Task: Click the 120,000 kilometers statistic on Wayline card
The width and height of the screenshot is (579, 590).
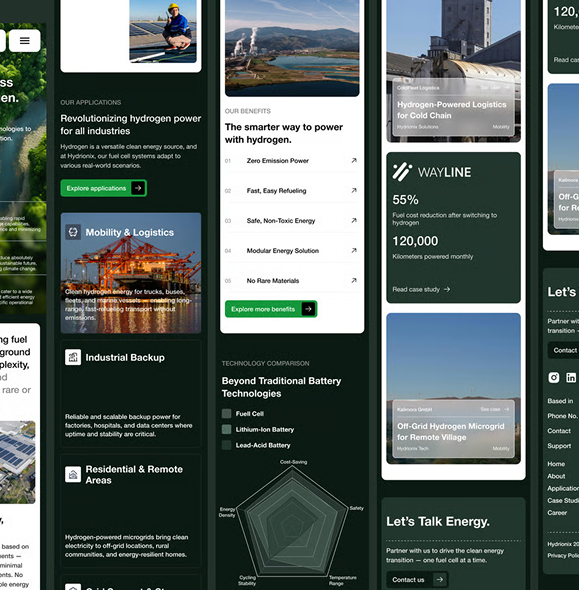Action: point(415,241)
